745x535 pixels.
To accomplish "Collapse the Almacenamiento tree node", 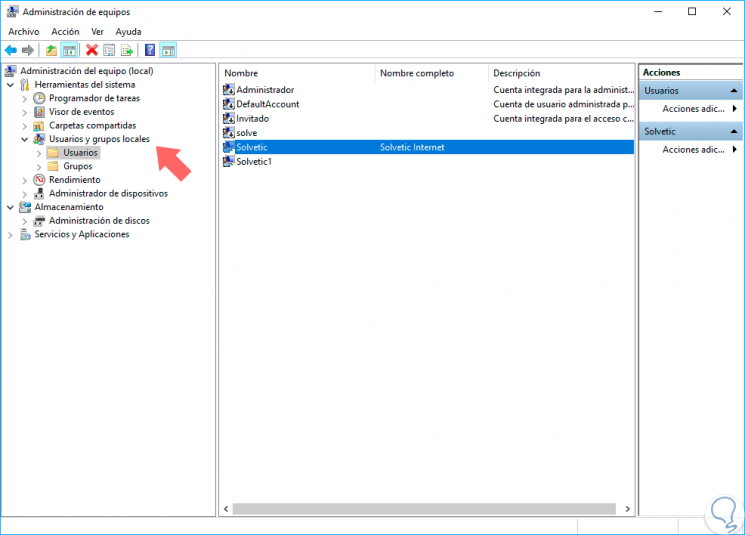I will pos(10,207).
